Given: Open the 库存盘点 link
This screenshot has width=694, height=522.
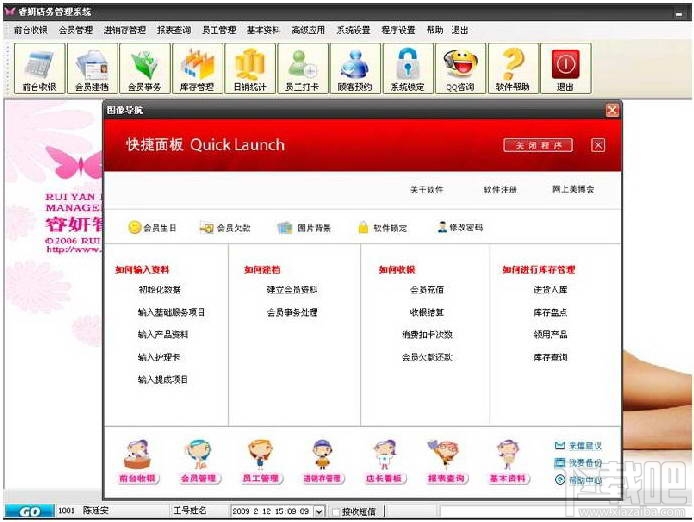Looking at the screenshot, I should pos(550,312).
